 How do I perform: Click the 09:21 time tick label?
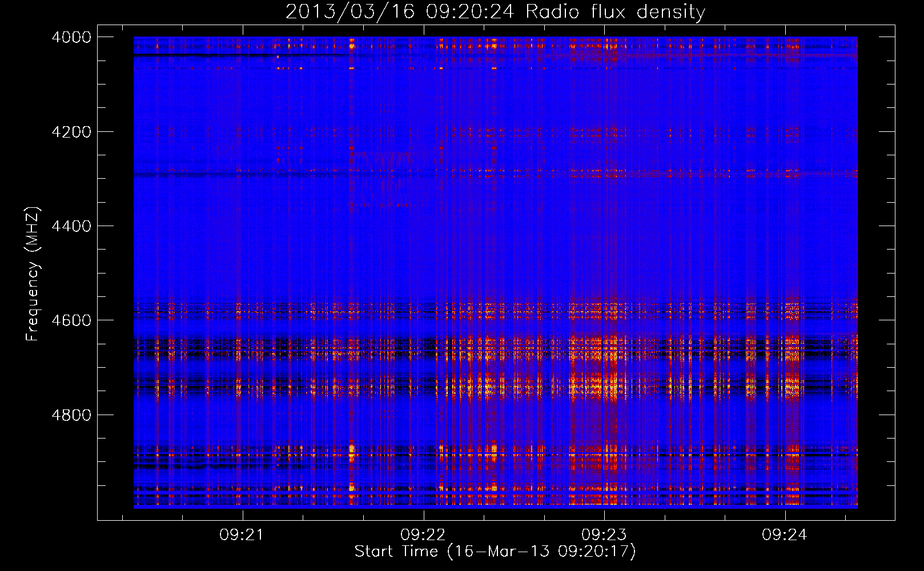click(x=242, y=534)
